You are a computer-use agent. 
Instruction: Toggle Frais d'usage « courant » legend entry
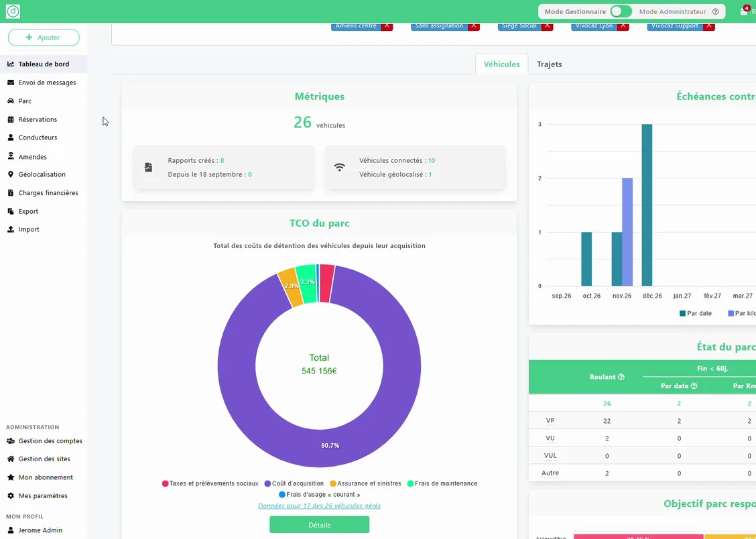coord(319,495)
